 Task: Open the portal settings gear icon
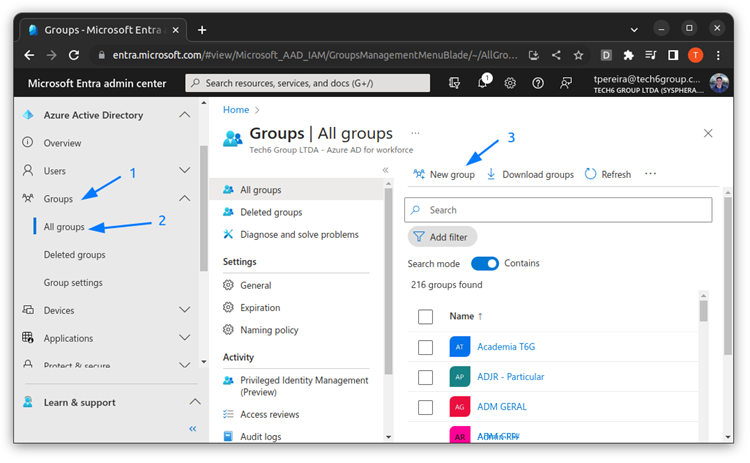coord(510,83)
